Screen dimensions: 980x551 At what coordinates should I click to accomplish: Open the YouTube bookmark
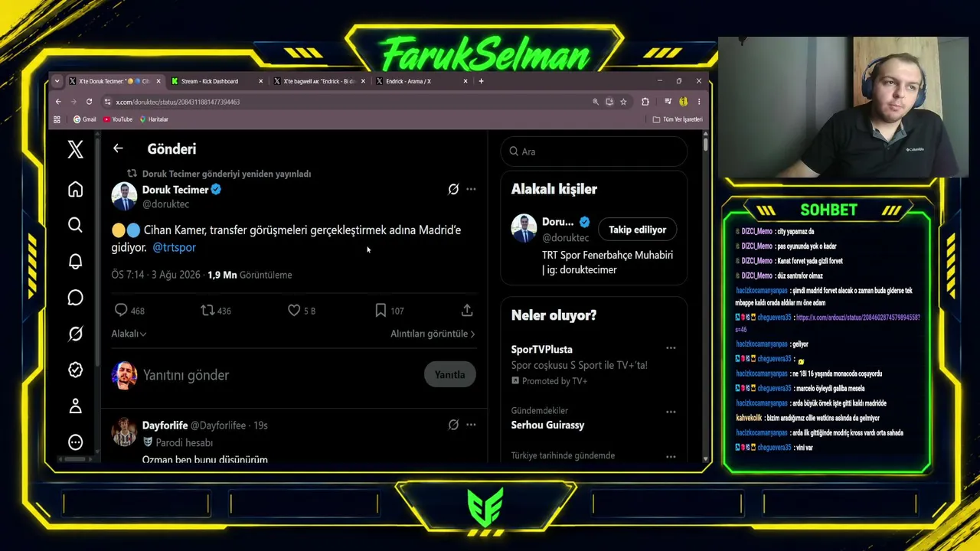[x=118, y=119]
